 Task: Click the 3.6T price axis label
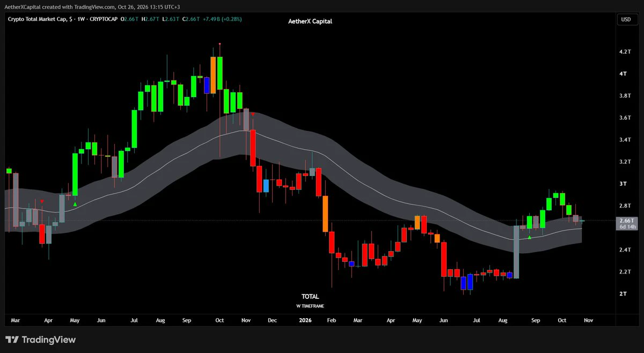(x=624, y=118)
